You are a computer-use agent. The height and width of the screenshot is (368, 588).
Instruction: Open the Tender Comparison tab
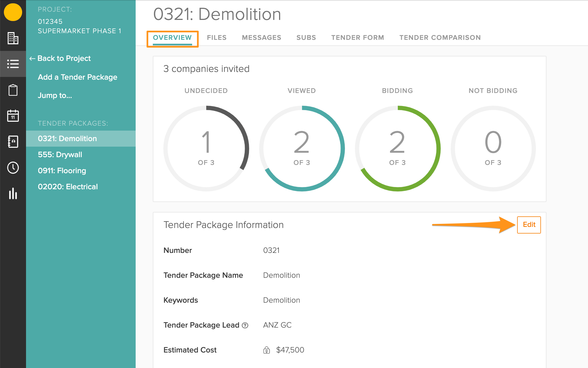(440, 38)
